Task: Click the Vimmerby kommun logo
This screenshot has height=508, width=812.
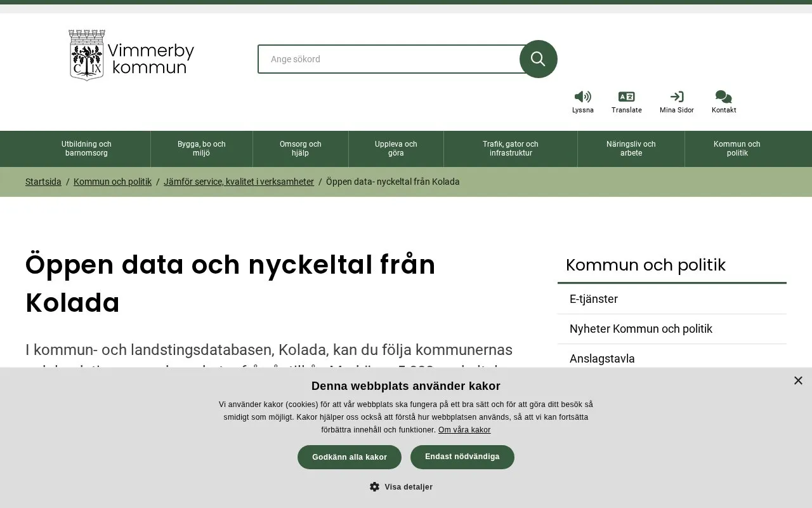Action: 131,55
